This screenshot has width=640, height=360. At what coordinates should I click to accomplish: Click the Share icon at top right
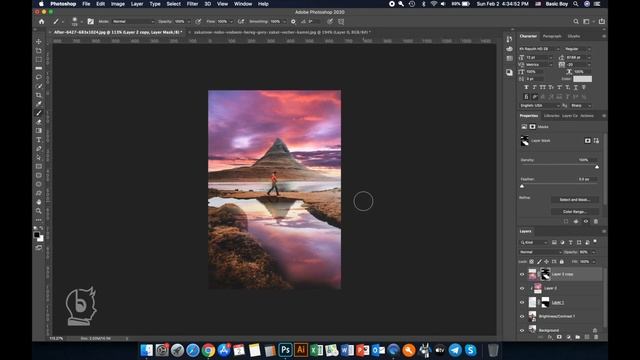(x=602, y=21)
